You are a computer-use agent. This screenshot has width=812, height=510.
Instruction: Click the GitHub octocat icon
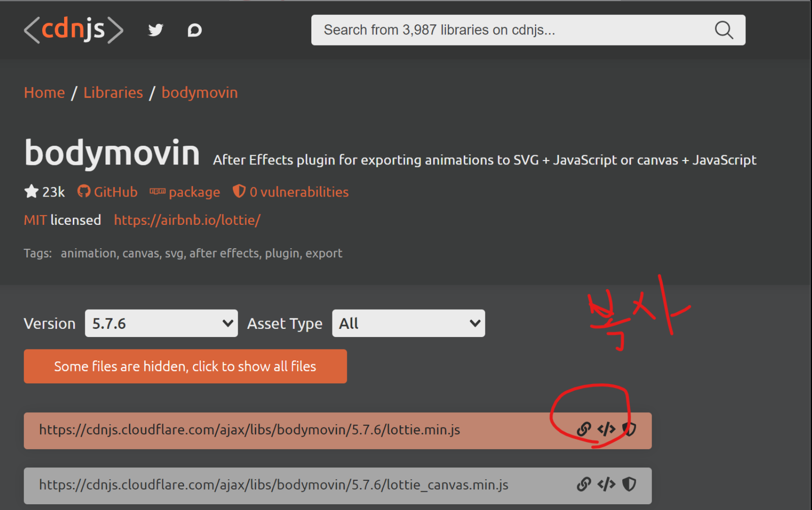coord(84,191)
